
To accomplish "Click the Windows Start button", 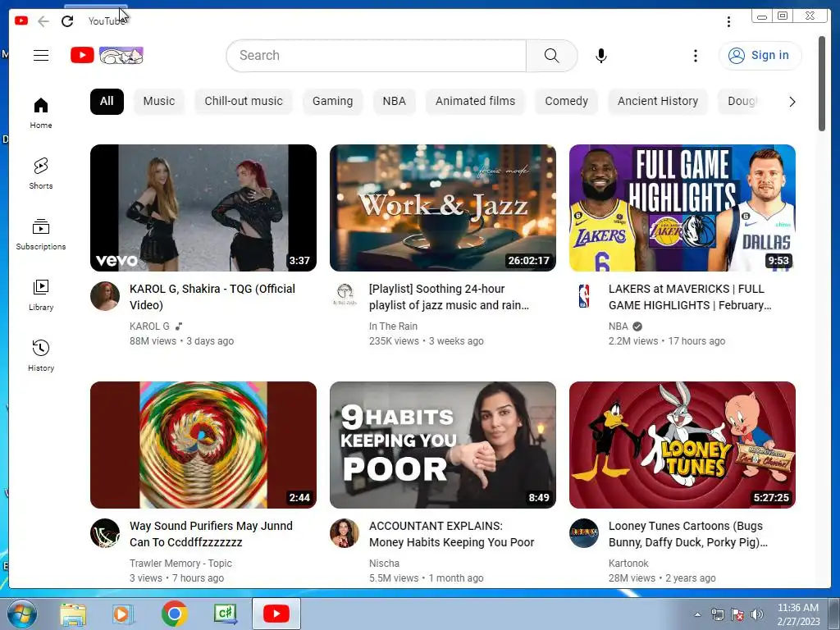I will tap(21, 614).
